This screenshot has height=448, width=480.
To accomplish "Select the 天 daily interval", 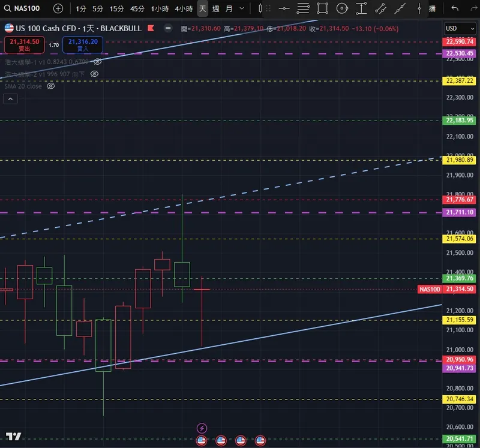I will (203, 8).
